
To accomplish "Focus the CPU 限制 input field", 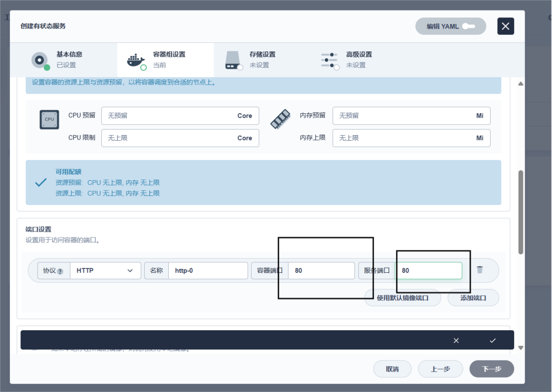I will [180, 138].
